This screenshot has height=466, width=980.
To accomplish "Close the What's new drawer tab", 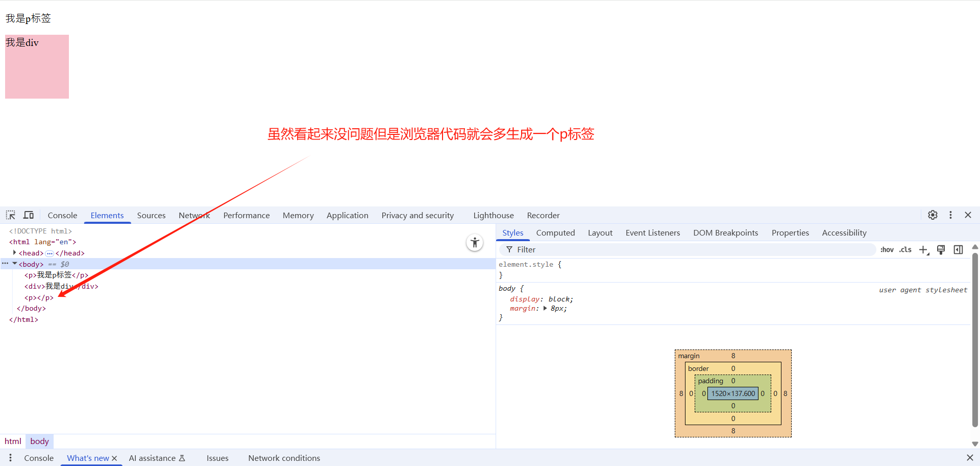I will pyautogui.click(x=114, y=458).
